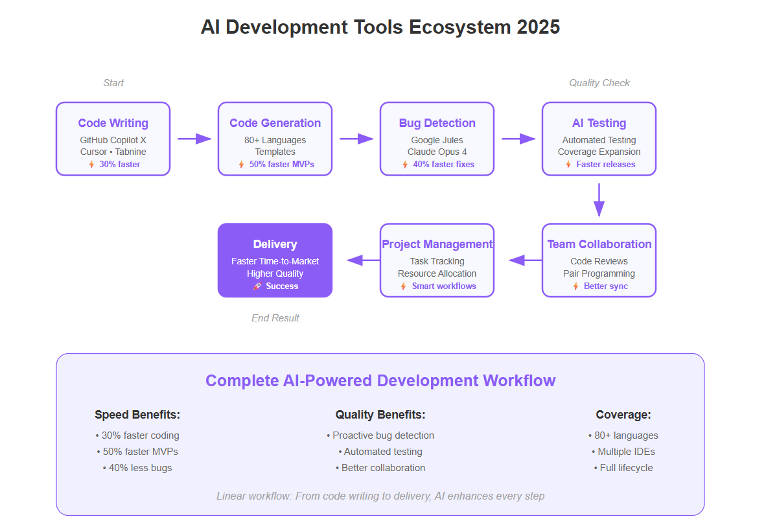
Task: Click the lightning icon beside '50% faster MVPs'
Action: click(241, 165)
